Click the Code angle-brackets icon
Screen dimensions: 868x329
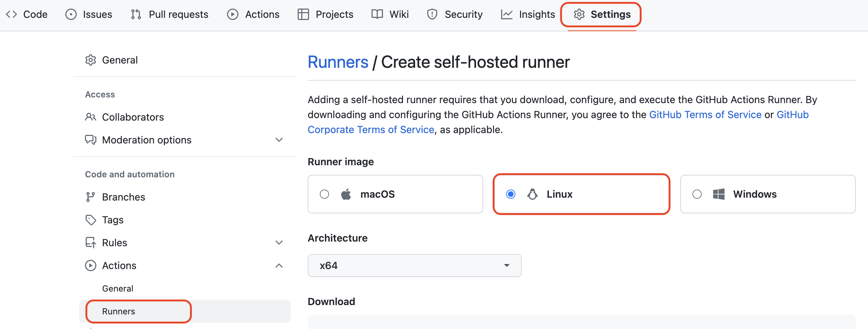tap(11, 14)
